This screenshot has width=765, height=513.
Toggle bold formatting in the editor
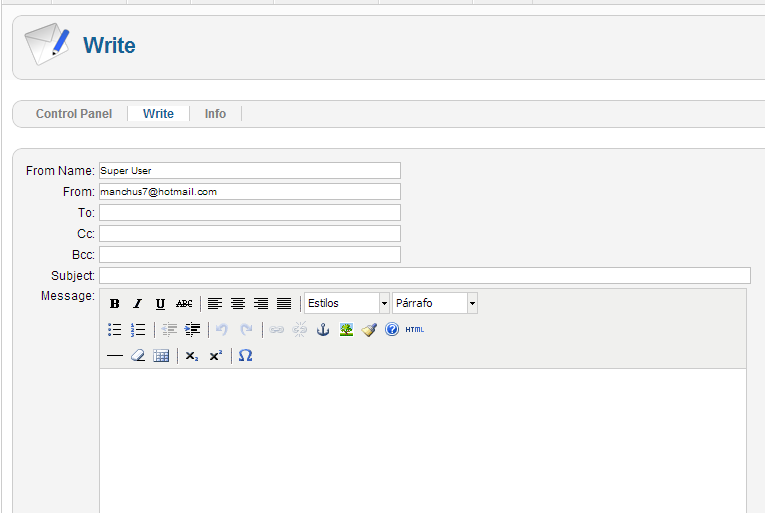point(115,304)
